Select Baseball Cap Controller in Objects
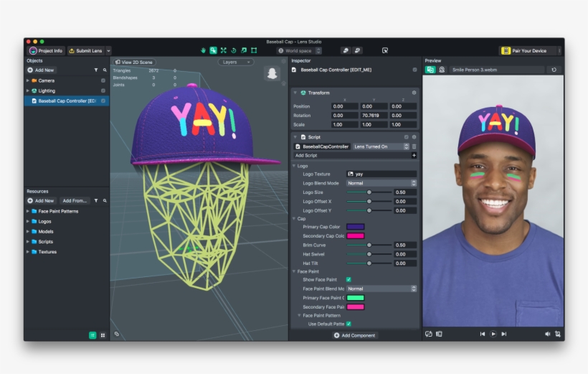 66,101
